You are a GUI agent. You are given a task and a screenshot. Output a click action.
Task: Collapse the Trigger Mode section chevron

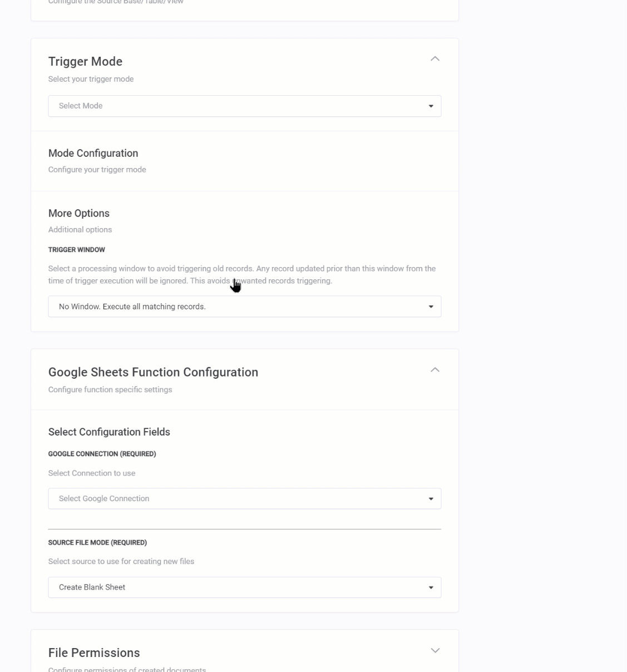click(x=435, y=59)
